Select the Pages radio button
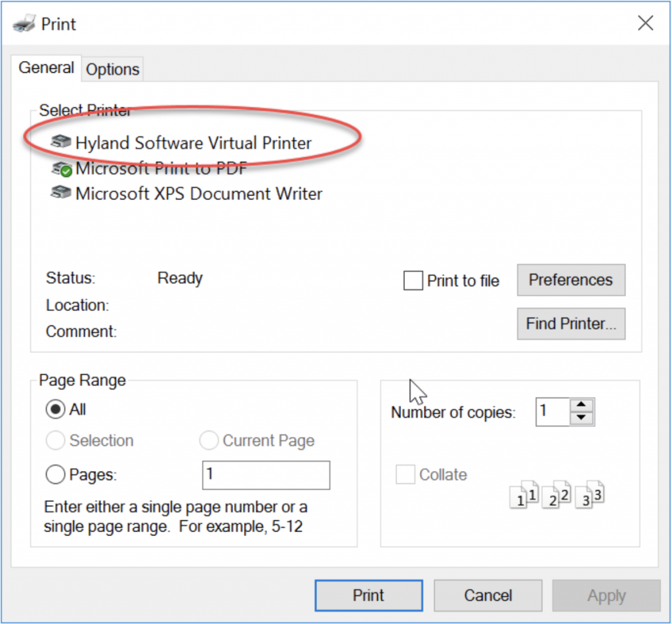Screen dimensions: 672x624 [x=54, y=474]
